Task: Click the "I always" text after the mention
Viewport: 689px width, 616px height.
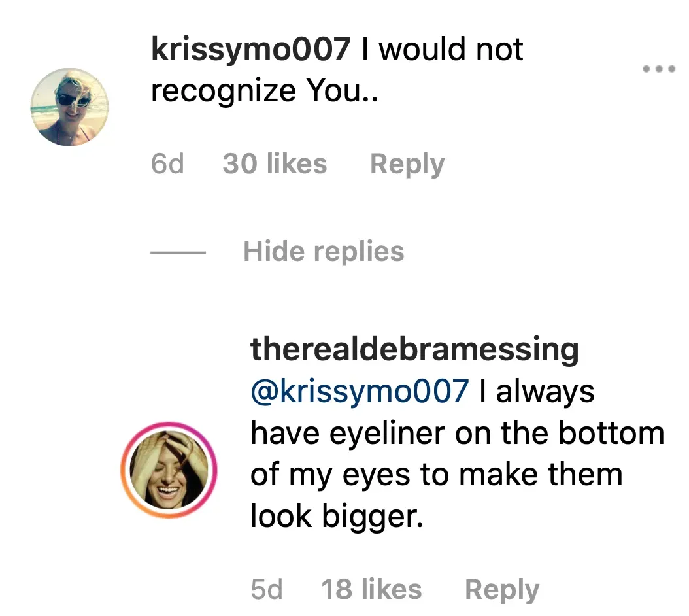Action: tap(536, 391)
